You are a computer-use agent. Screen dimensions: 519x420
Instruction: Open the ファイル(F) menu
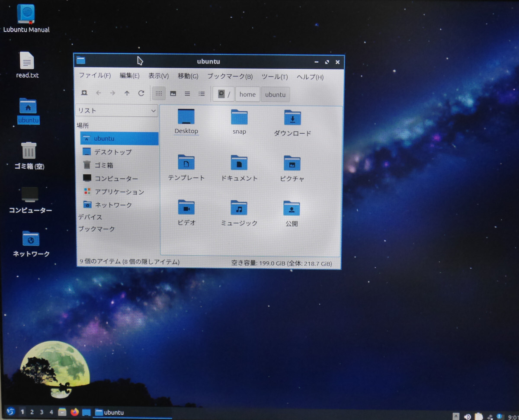pyautogui.click(x=95, y=76)
